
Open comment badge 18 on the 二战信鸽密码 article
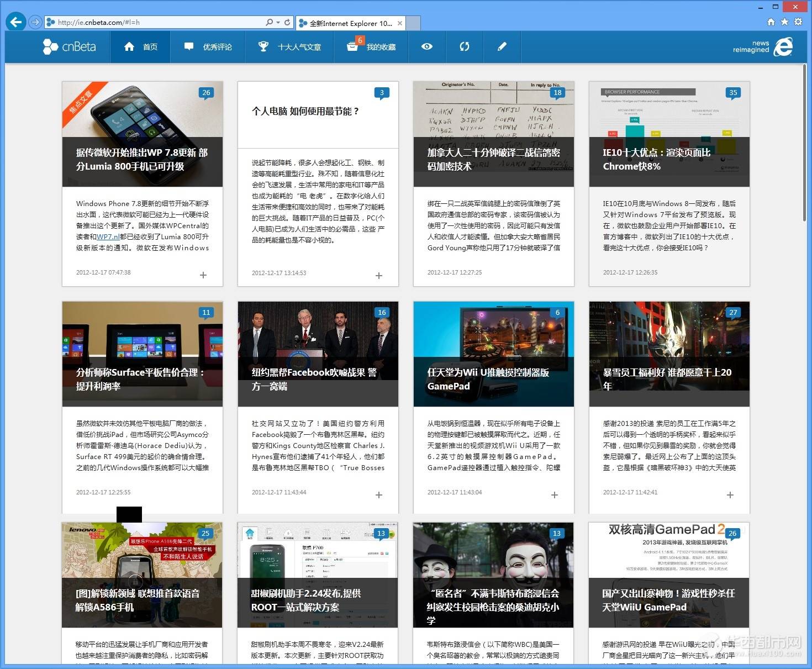coord(557,93)
